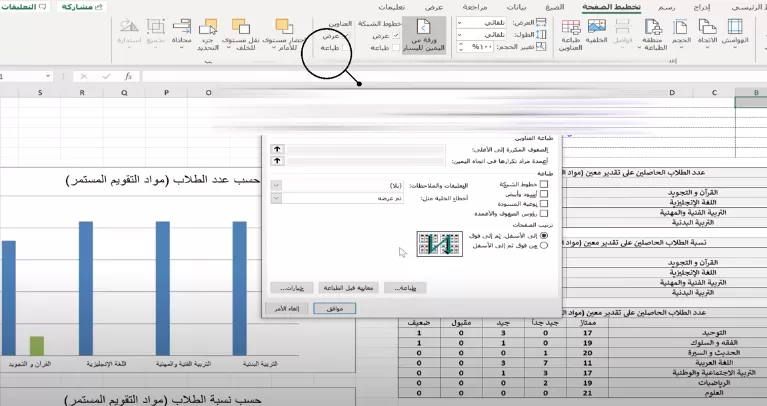The width and height of the screenshot is (767, 406).
Task: Click Print Preview (معاينة قبل الطباعة) button
Action: (x=347, y=287)
